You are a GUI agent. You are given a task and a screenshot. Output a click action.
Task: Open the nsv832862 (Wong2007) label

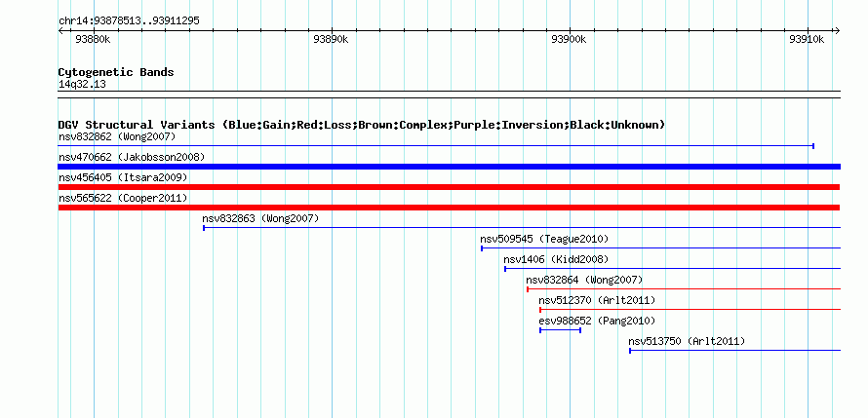117,136
